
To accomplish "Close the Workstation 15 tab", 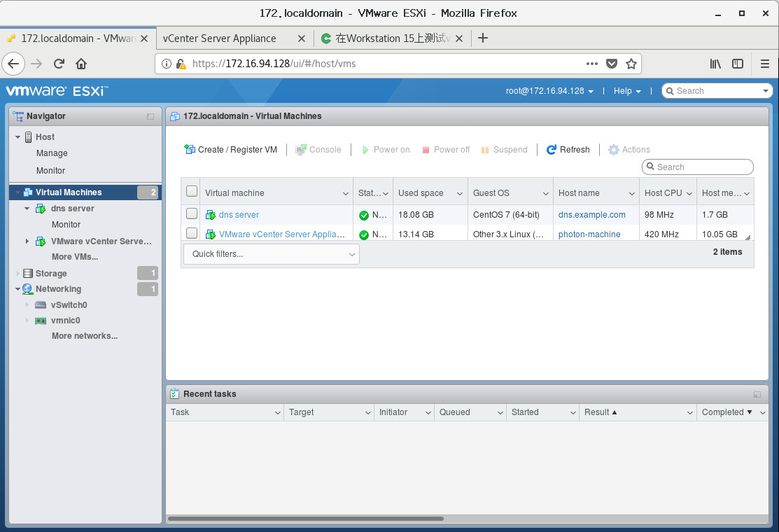I will [459, 38].
